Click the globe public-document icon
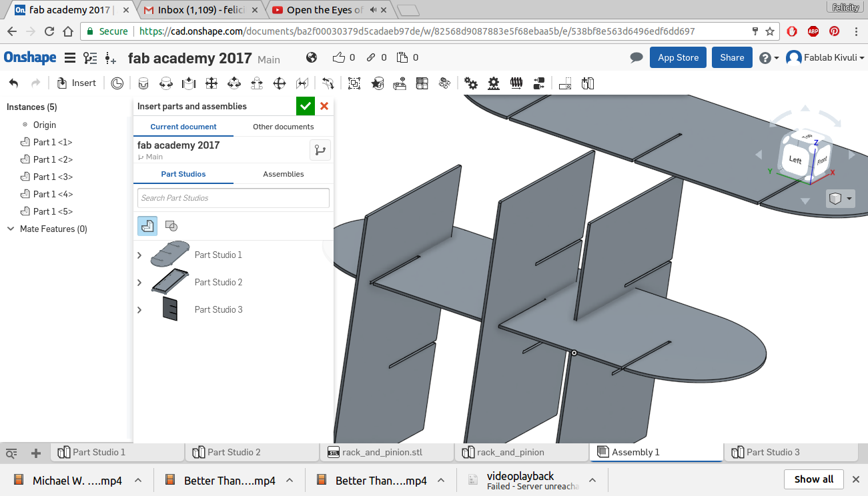The width and height of the screenshot is (868, 496). point(312,57)
